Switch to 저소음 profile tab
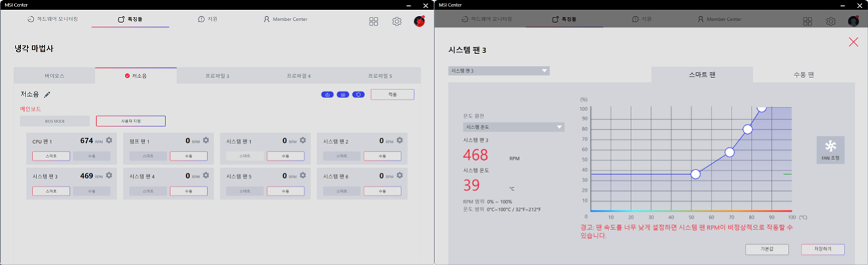Image resolution: width=868 pixels, height=265 pixels. point(136,75)
